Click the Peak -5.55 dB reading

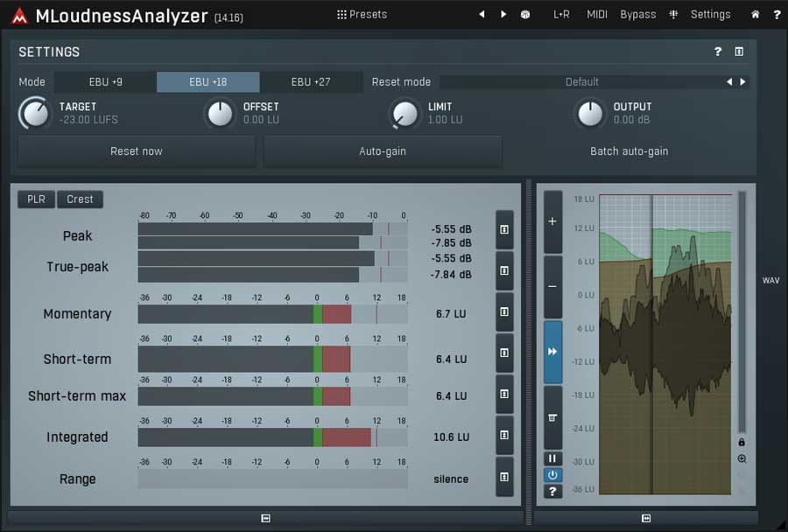click(x=451, y=229)
